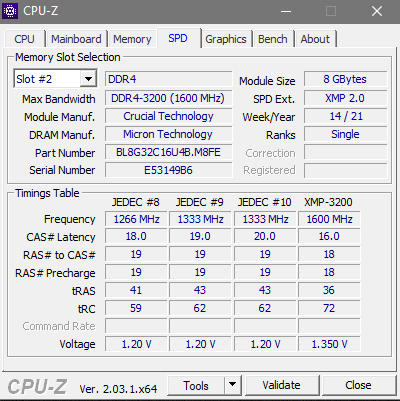The image size is (400, 401).
Task: Click the 1600 MHz XMP frequency cell
Action: [x=329, y=219]
